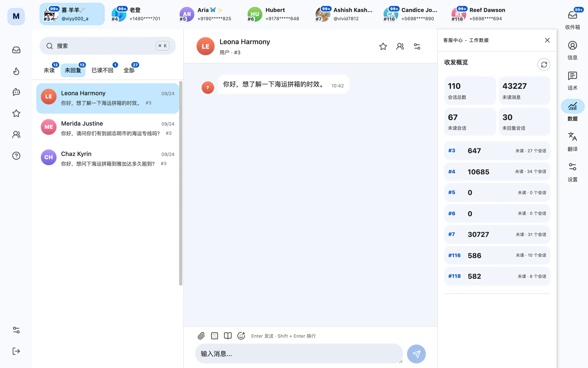
Task: Open the book icon in message toolbar
Action: tap(228, 336)
